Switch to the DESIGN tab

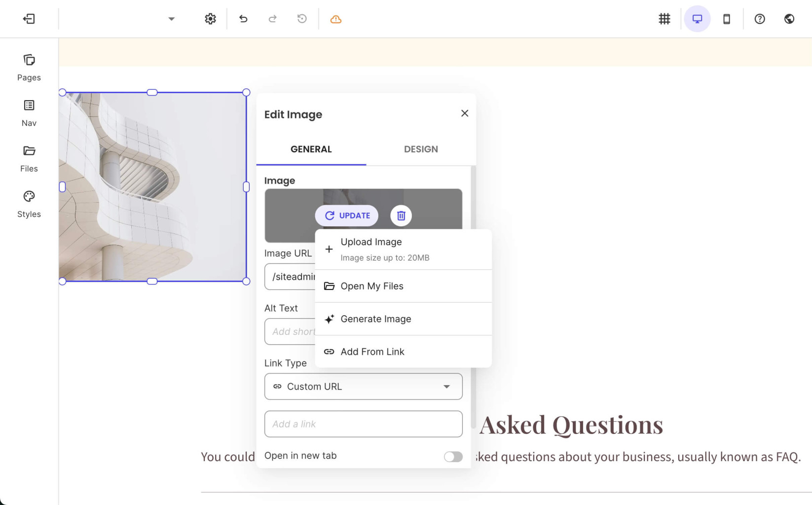tap(421, 149)
